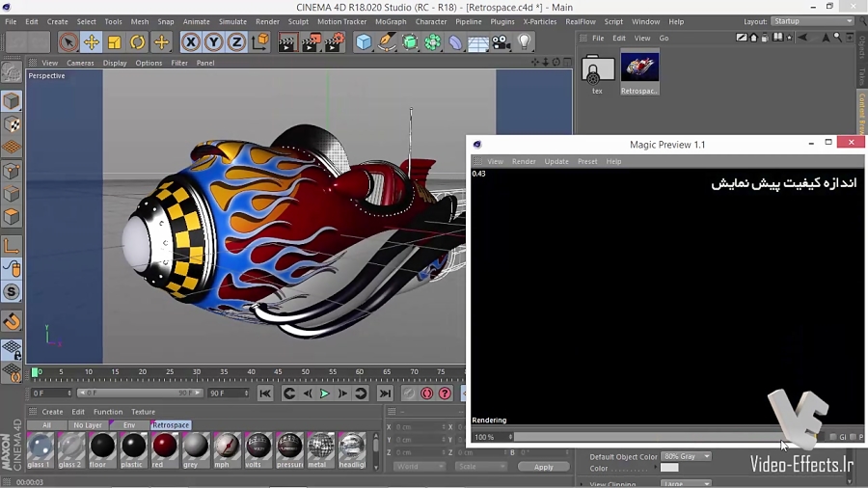Toggle the X axis lock
Screen dimensions: 868x488
coord(190,42)
